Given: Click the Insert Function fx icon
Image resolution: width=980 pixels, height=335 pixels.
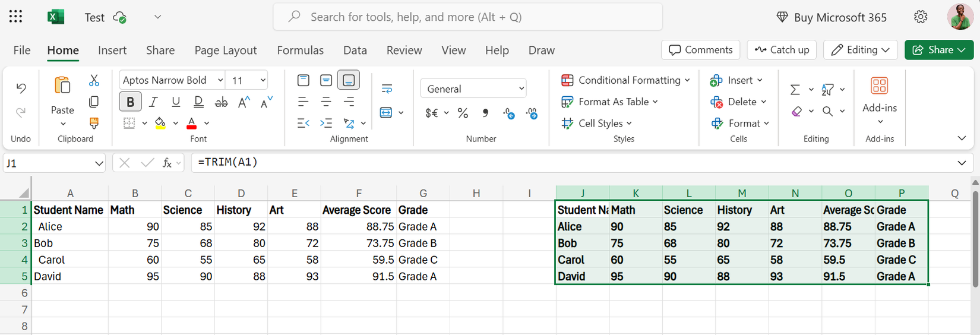Looking at the screenshot, I should point(167,163).
